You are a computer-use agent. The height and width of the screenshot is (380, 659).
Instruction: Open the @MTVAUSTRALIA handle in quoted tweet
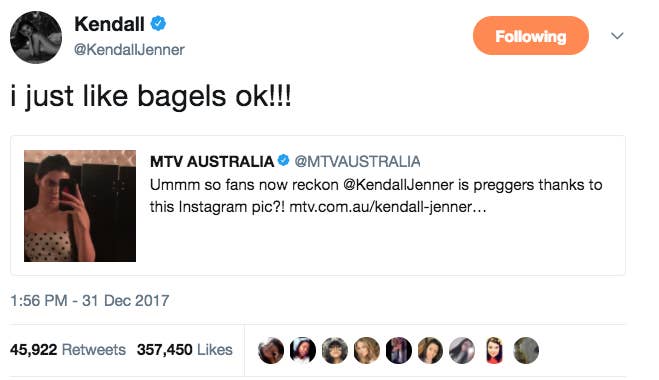(357, 161)
